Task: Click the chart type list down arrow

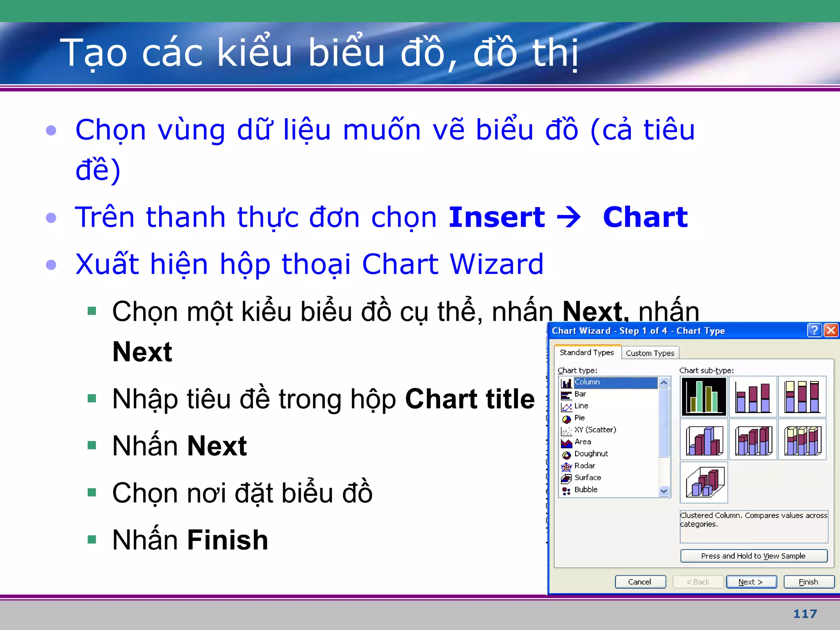Action: [664, 491]
